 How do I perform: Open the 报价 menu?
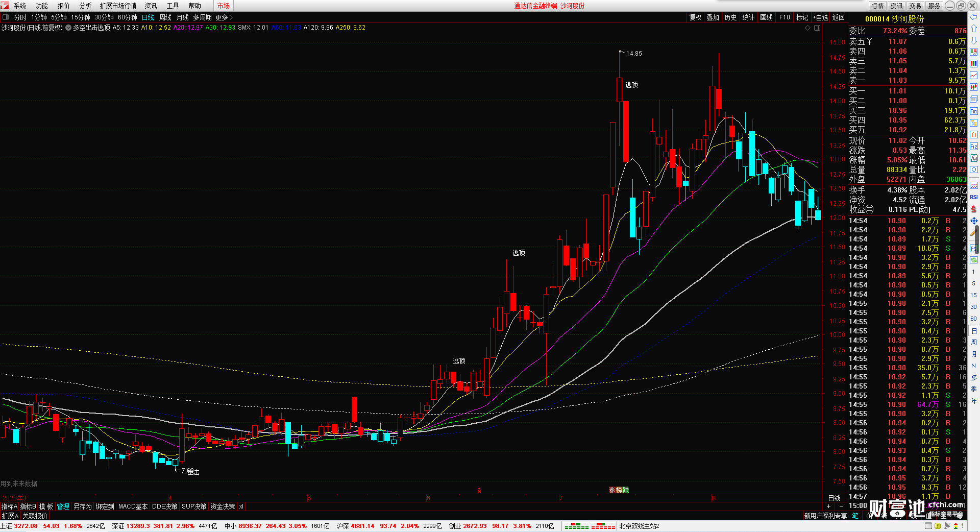click(64, 6)
